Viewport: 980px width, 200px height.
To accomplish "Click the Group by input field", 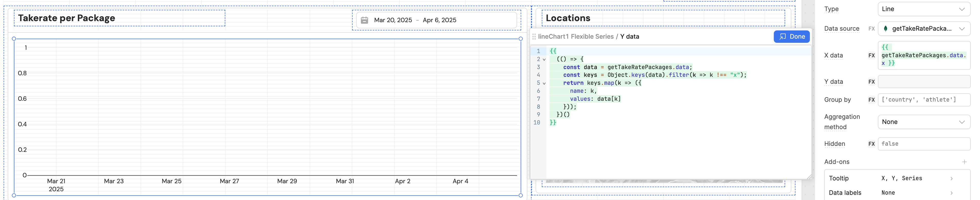I will click(x=923, y=100).
